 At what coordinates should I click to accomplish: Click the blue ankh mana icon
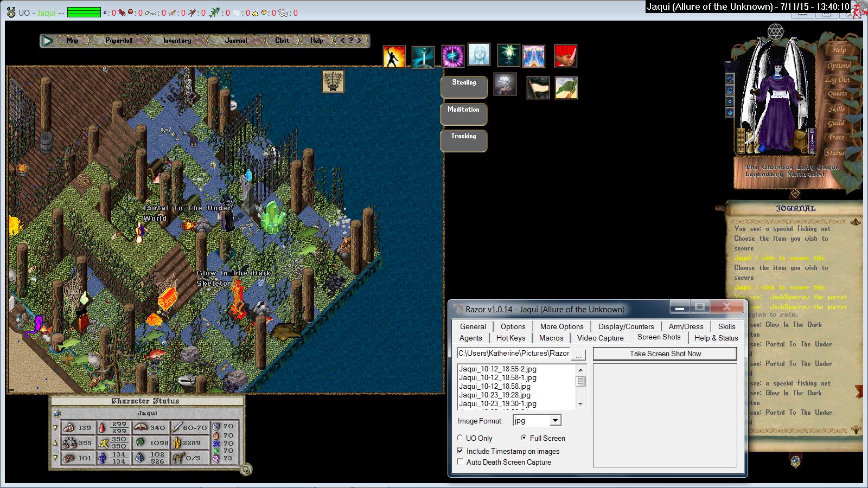point(103,458)
